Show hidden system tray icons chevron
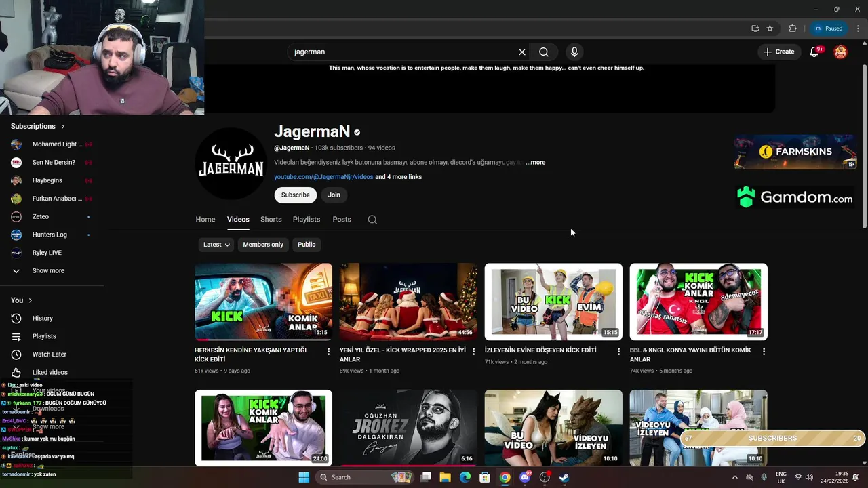This screenshot has width=868, height=488. coord(734,477)
